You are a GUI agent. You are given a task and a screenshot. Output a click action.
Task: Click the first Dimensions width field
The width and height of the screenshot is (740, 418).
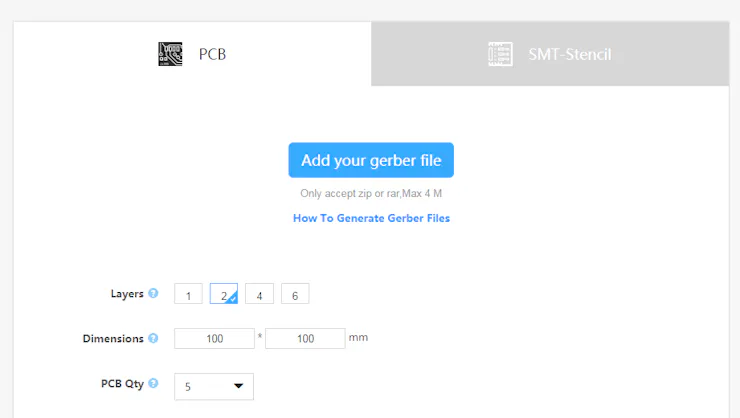(x=214, y=339)
